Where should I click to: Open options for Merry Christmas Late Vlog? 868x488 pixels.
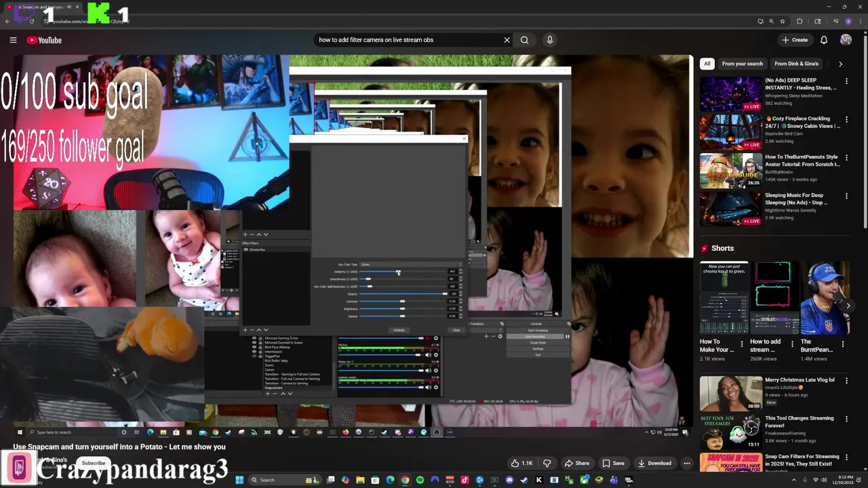pos(846,381)
